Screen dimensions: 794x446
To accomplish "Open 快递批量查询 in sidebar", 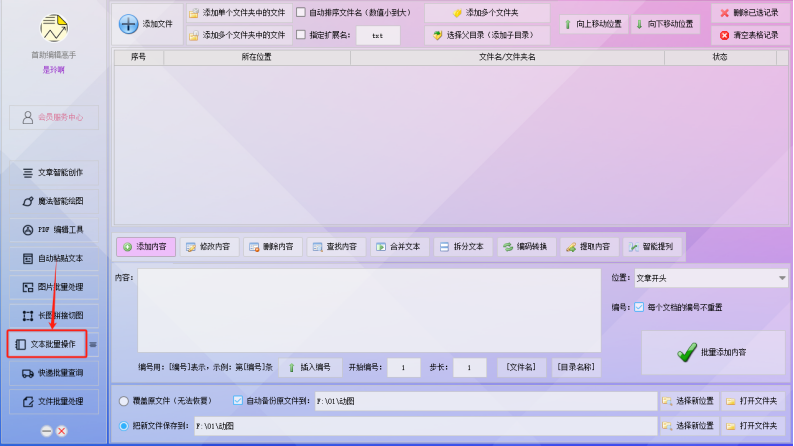I will coord(54,373).
